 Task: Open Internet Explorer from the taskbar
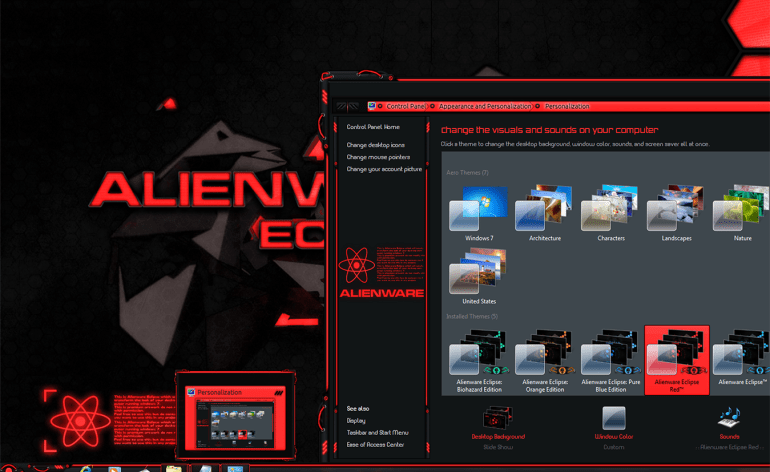[85, 469]
